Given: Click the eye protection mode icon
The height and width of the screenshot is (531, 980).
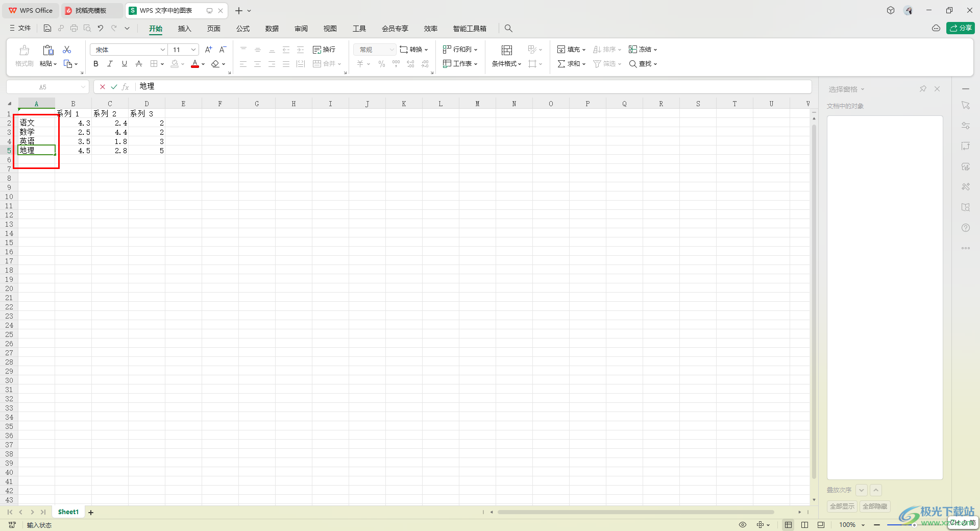Looking at the screenshot, I should click(x=743, y=525).
